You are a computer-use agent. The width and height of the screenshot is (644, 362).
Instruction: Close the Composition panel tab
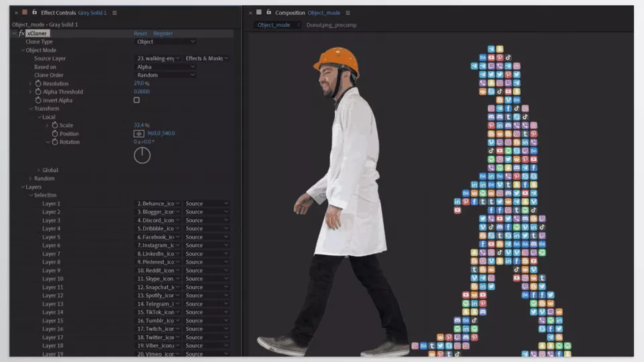pos(250,13)
